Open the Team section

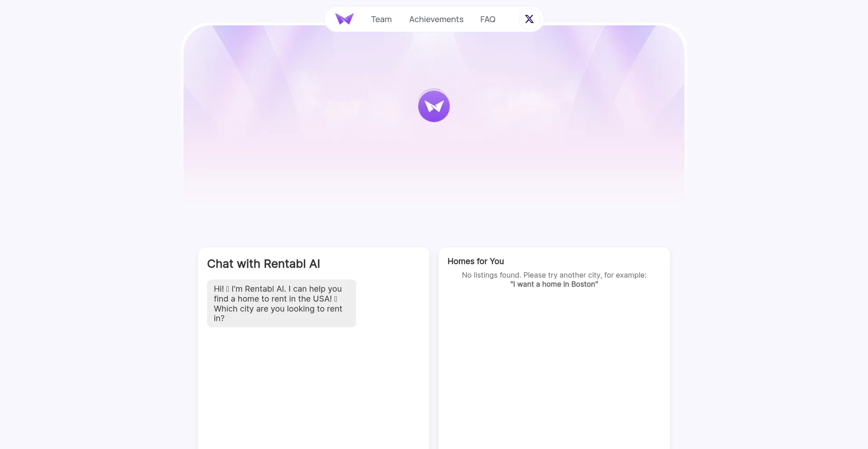click(x=381, y=19)
